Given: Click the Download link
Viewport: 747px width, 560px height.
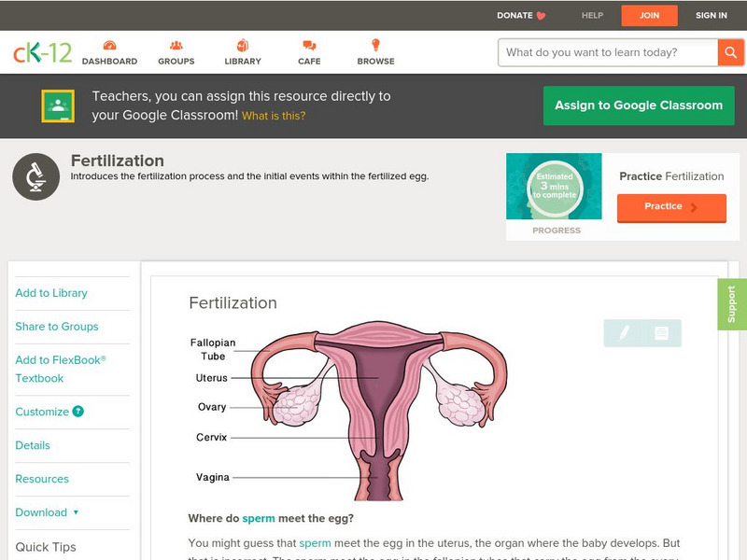Looking at the screenshot, I should tap(41, 512).
